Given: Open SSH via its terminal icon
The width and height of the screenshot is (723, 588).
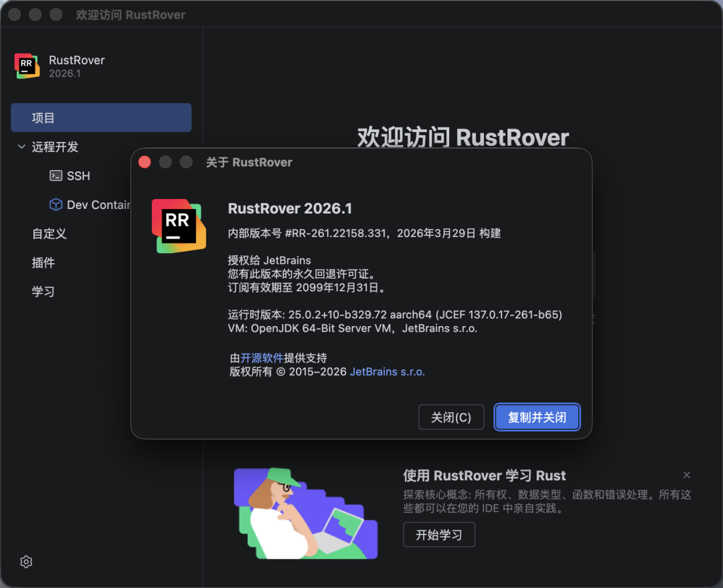Looking at the screenshot, I should [56, 175].
